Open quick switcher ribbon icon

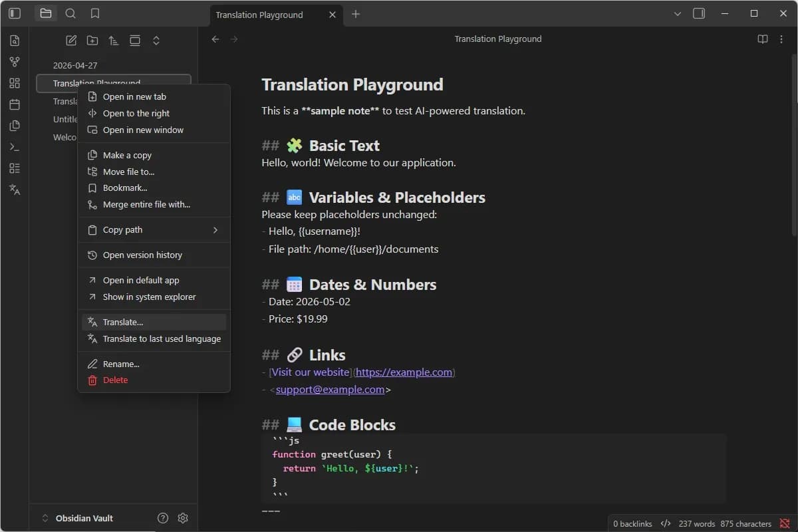(15, 41)
